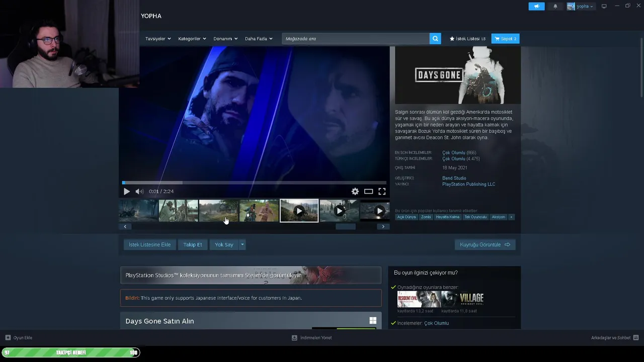
Task: Open the announcements megaphone icon
Action: click(536, 6)
